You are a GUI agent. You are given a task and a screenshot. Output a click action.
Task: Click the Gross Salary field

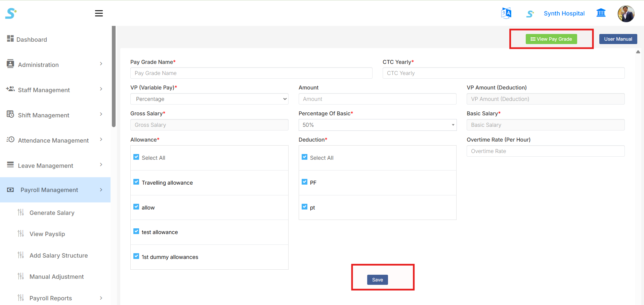[209, 125]
